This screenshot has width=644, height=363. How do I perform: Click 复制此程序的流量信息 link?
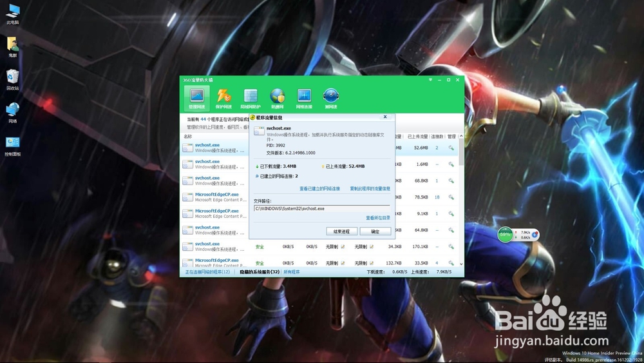pyautogui.click(x=370, y=189)
